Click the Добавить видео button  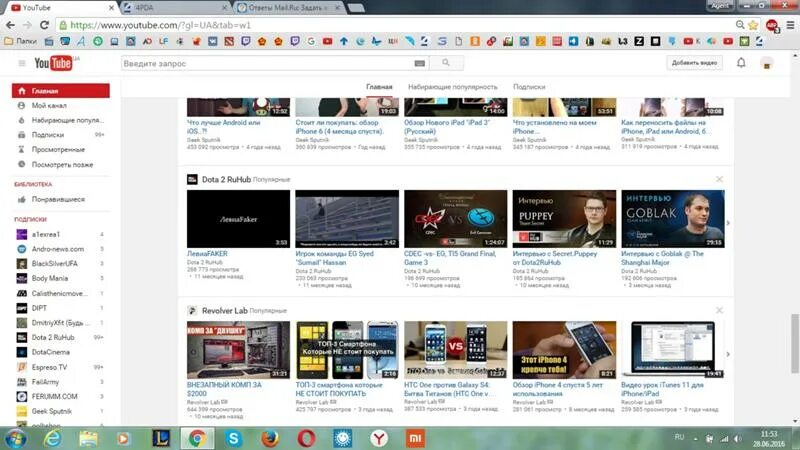coord(694,63)
